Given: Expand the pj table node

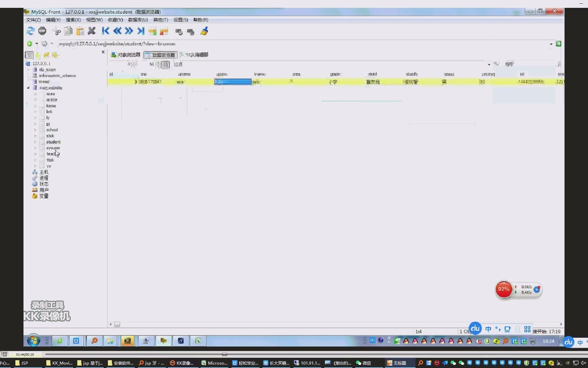Looking at the screenshot, I should pos(35,124).
